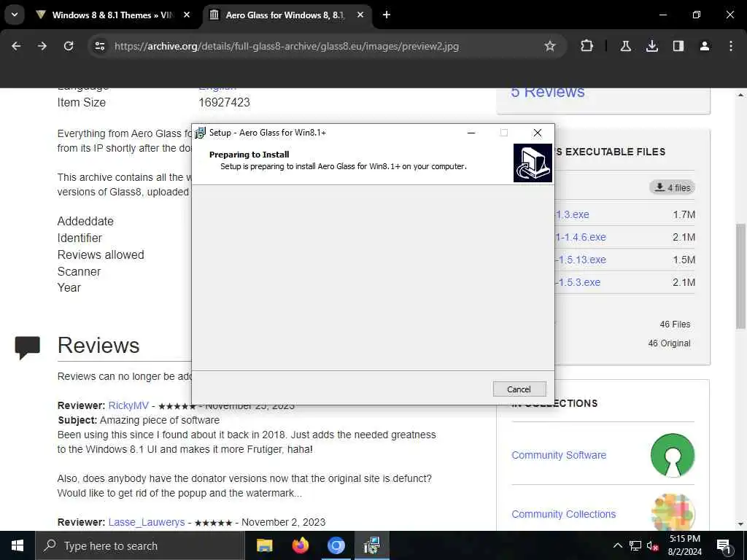This screenshot has height=560, width=747.
Task: Click the setup installer icon in title bar
Action: [x=200, y=133]
